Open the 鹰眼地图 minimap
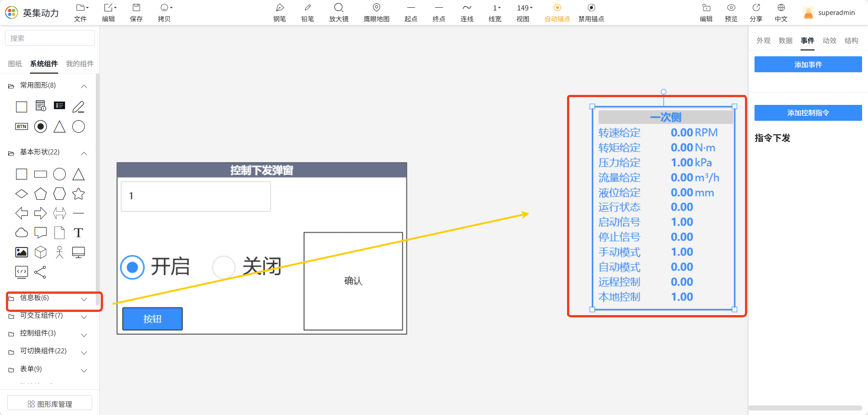Viewport: 868px width, 415px height. point(376,12)
